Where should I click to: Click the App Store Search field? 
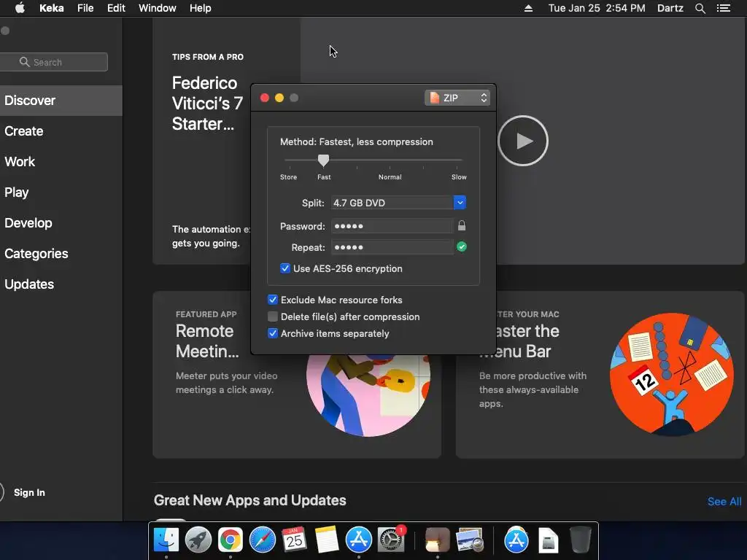pyautogui.click(x=53, y=62)
